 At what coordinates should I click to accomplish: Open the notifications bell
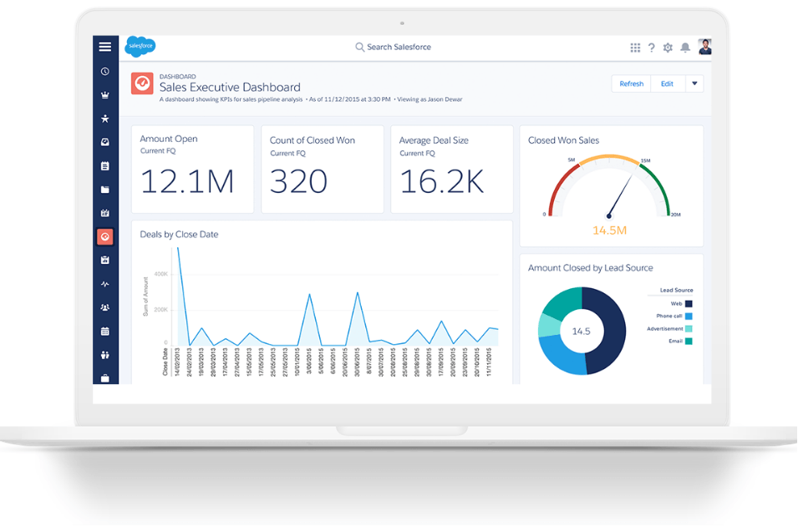[x=685, y=48]
